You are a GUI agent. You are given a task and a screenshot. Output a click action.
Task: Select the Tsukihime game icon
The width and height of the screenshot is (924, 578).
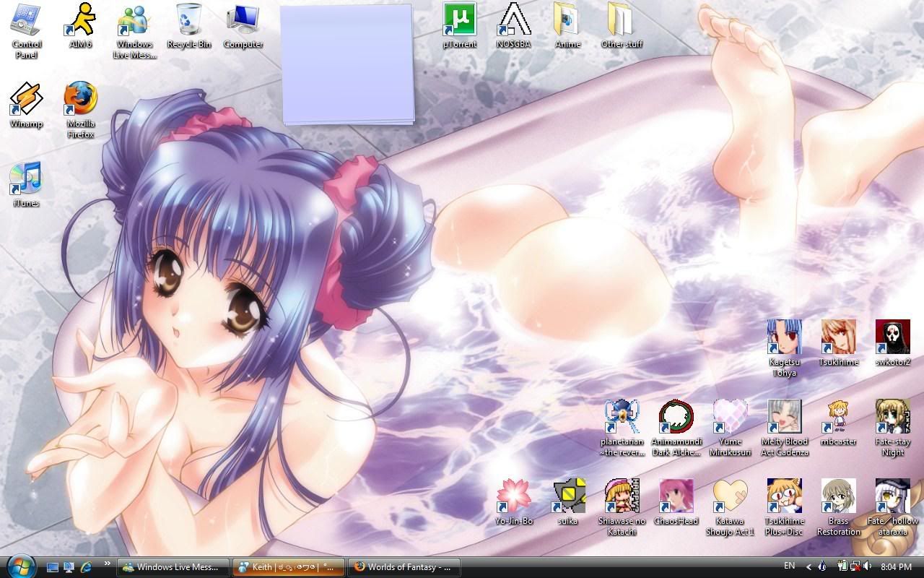838,339
